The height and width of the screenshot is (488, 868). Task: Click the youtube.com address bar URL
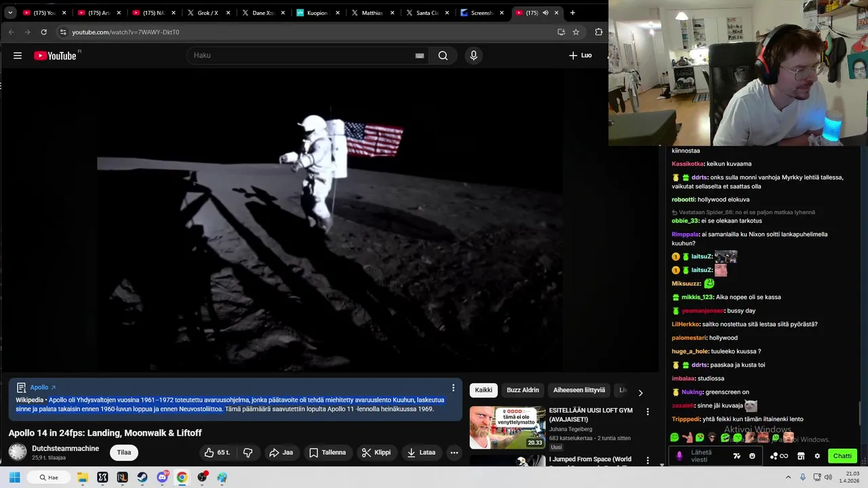125,32
